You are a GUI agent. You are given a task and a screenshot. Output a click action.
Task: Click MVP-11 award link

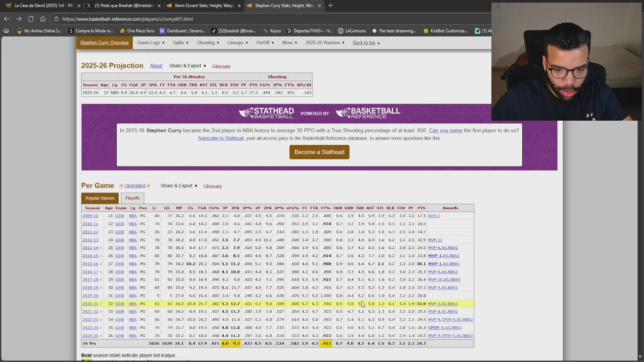[435, 240]
